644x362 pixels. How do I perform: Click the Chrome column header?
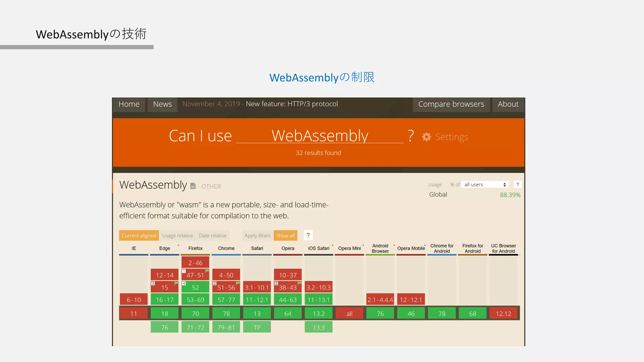pyautogui.click(x=226, y=248)
